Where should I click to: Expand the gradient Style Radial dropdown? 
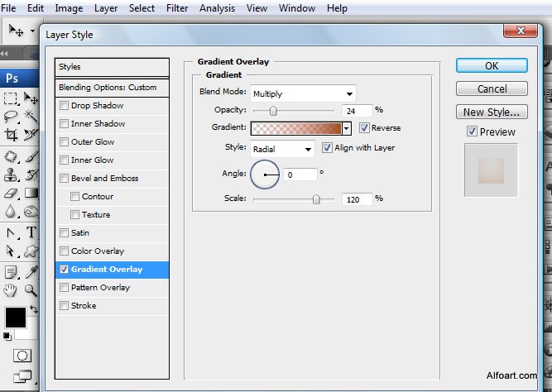282,149
